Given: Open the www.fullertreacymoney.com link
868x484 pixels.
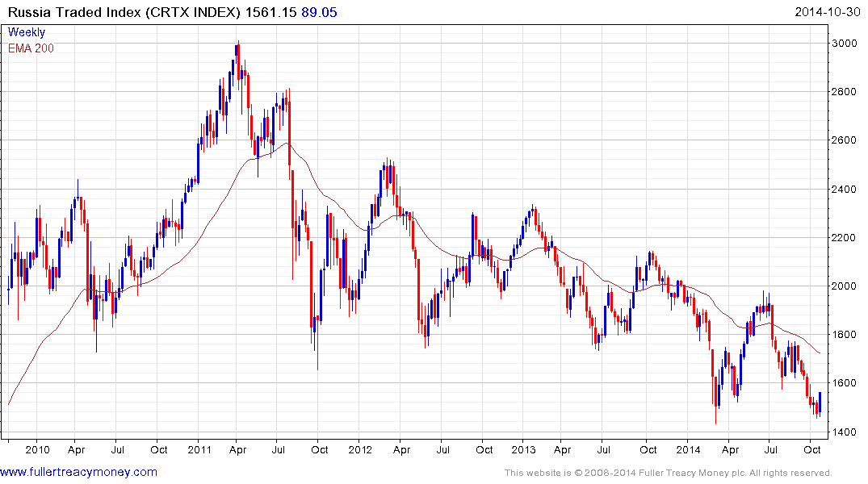Looking at the screenshot, I should point(78,472).
